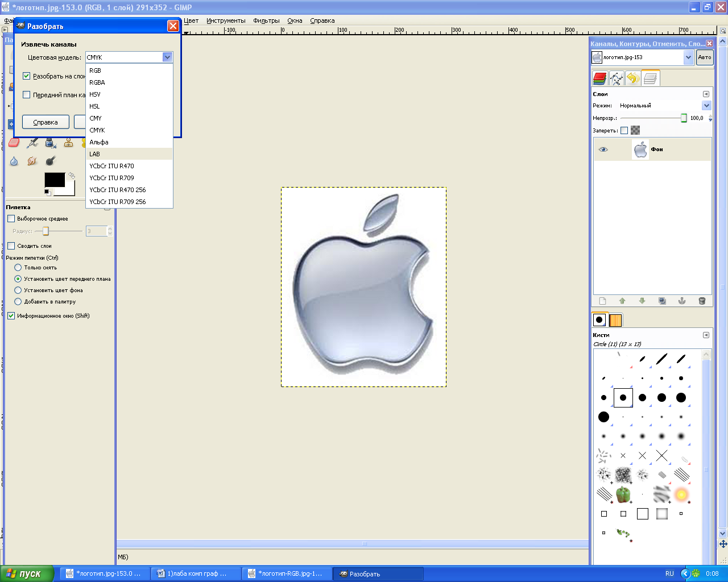This screenshot has height=582, width=728.
Task: Switch to логотип-RGB.jpg taskbar window
Action: coord(286,574)
